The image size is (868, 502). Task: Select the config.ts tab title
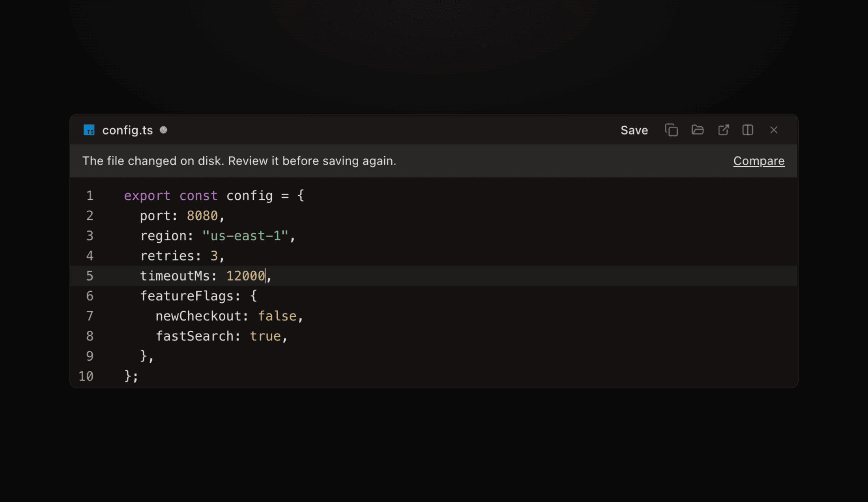(127, 130)
